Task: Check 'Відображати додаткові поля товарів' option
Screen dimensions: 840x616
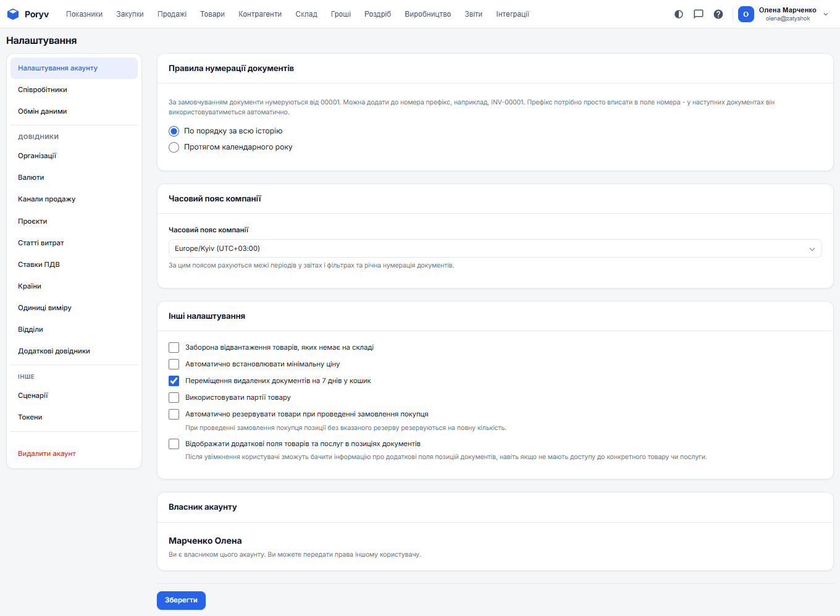Action: tap(174, 444)
